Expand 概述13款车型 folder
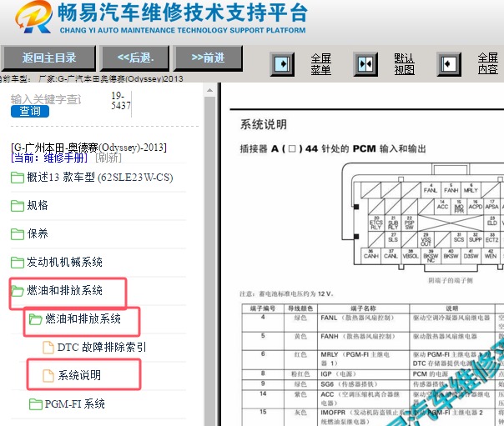The image size is (504, 426). pyautogui.click(x=100, y=177)
